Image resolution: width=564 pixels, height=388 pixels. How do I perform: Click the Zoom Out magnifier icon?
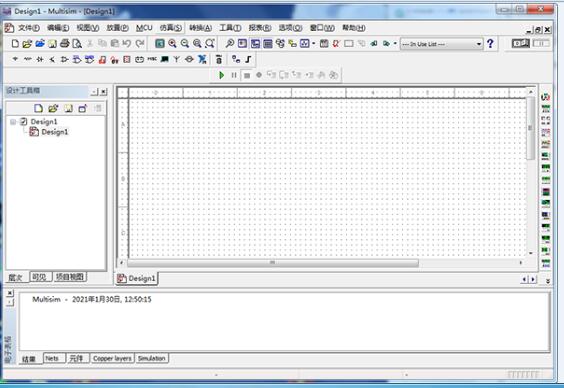185,44
